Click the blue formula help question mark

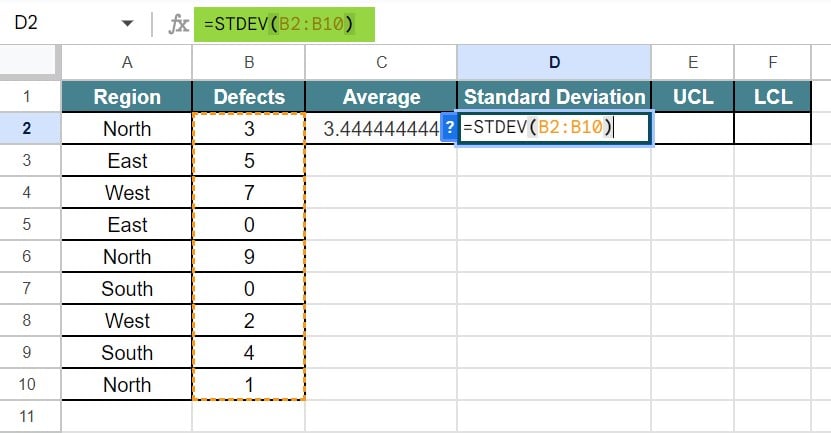tap(449, 127)
